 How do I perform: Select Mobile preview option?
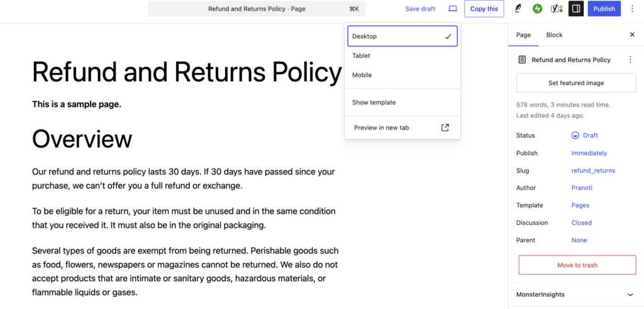pyautogui.click(x=402, y=75)
